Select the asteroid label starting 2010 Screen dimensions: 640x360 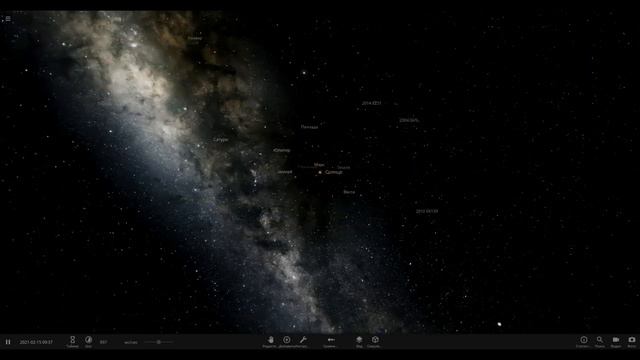coord(427,211)
